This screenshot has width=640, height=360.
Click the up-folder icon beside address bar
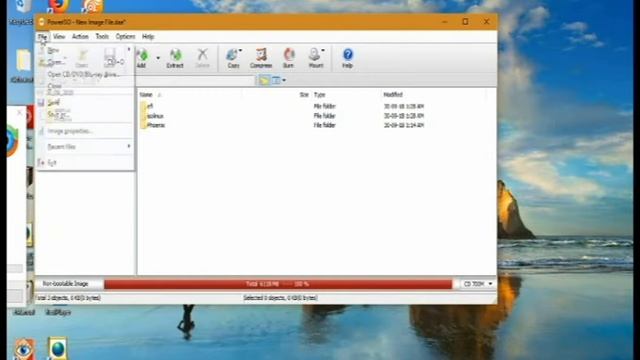coord(264,80)
